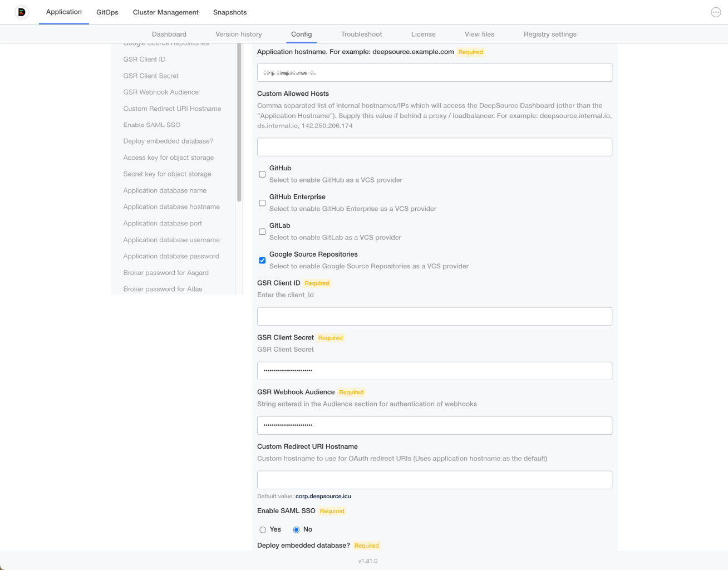728x570 pixels.
Task: Open the more options ellipsis menu
Action: (x=716, y=12)
